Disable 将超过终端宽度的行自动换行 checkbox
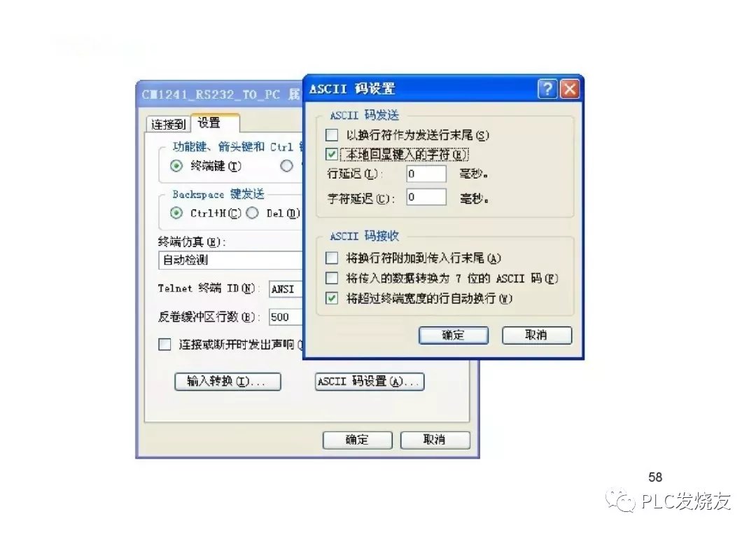Image resolution: width=756 pixels, height=535 pixels. click(x=332, y=298)
